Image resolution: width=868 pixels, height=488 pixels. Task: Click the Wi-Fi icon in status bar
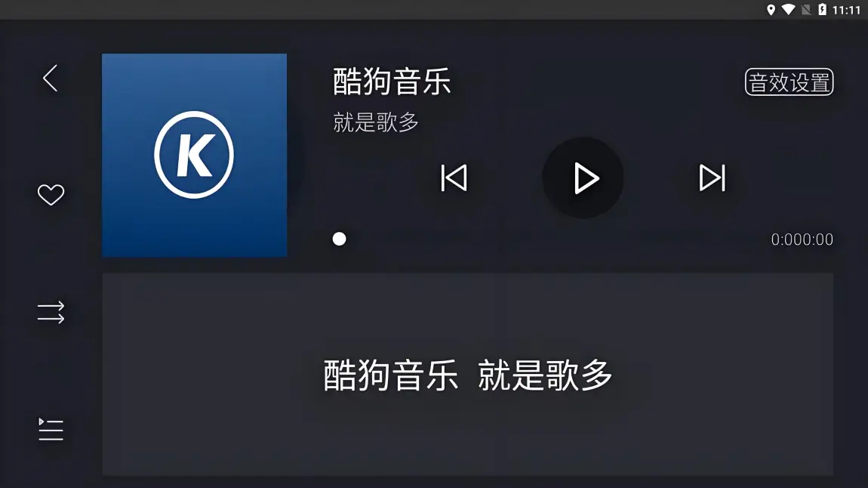pos(788,10)
